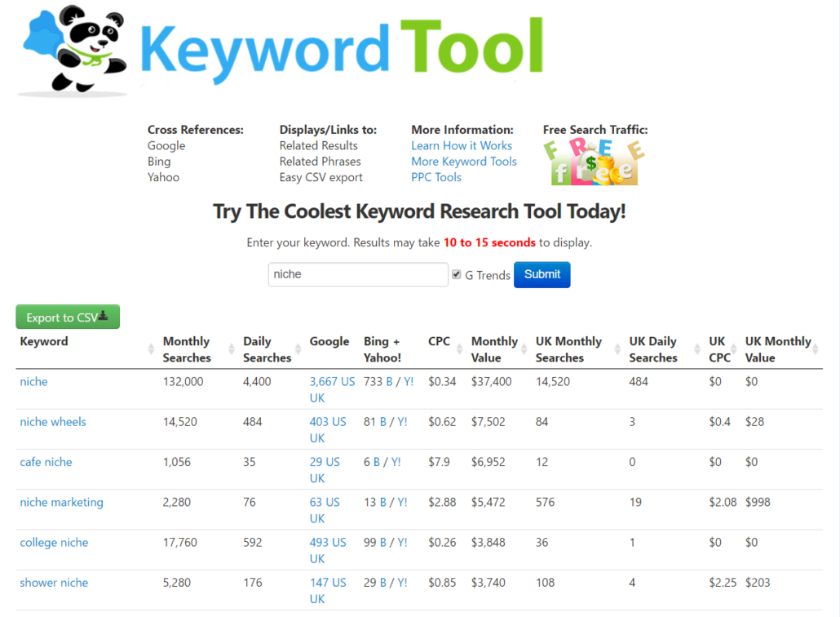Open Google '29 US' results link
Viewport: 840px width, 617px height.
(325, 462)
